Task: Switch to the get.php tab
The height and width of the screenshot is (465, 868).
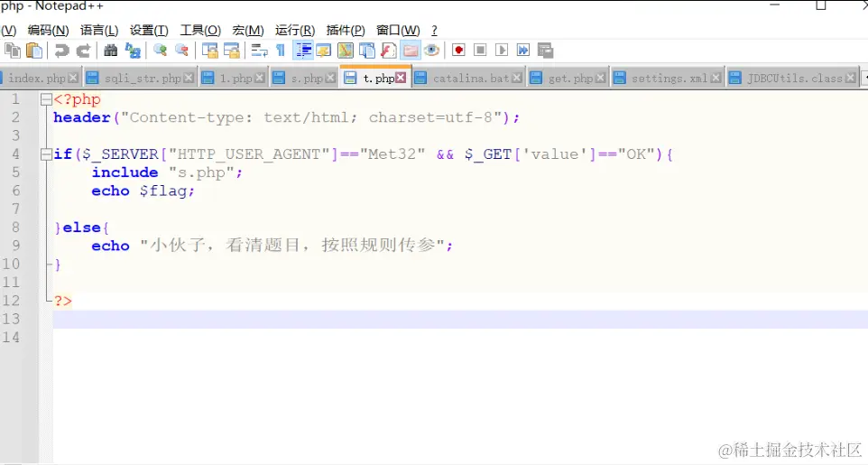Action: click(571, 79)
